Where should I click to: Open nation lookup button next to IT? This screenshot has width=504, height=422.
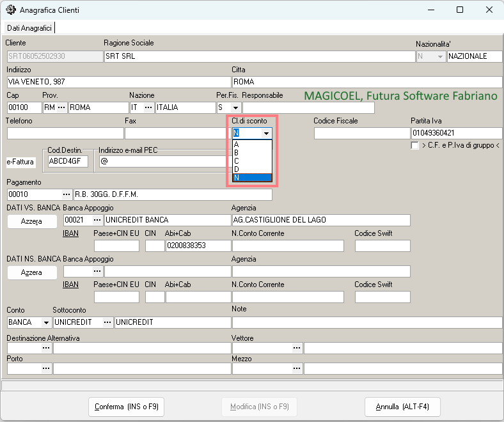coord(148,107)
